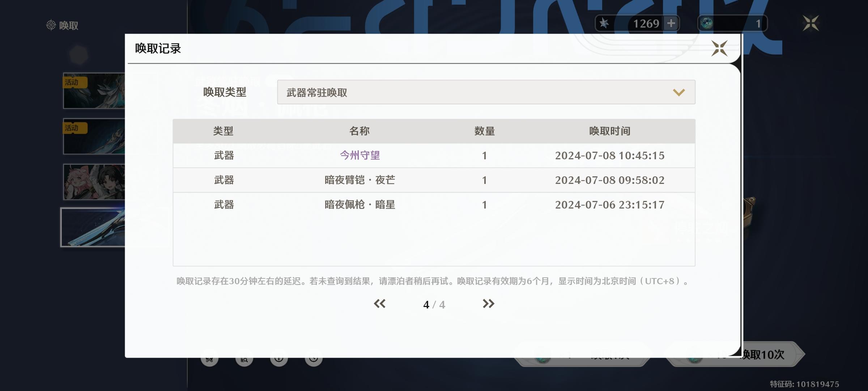Select the pink-haired character banner

coord(94,182)
